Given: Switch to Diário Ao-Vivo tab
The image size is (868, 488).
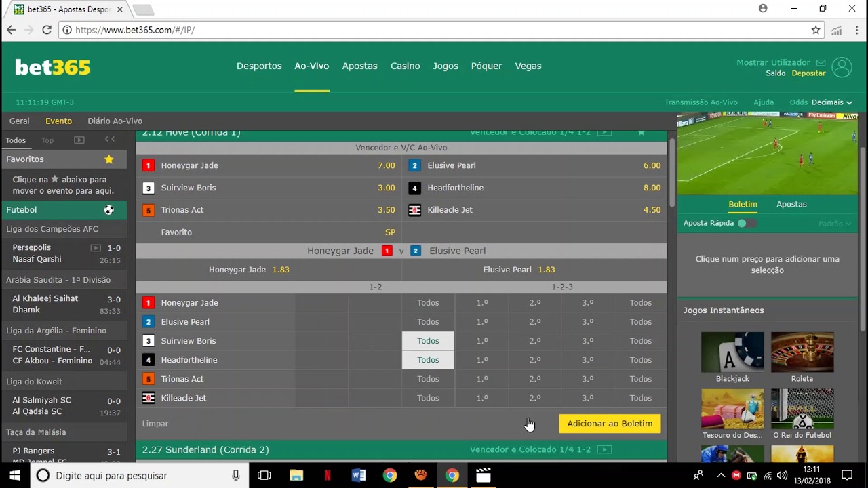Looking at the screenshot, I should pyautogui.click(x=115, y=121).
